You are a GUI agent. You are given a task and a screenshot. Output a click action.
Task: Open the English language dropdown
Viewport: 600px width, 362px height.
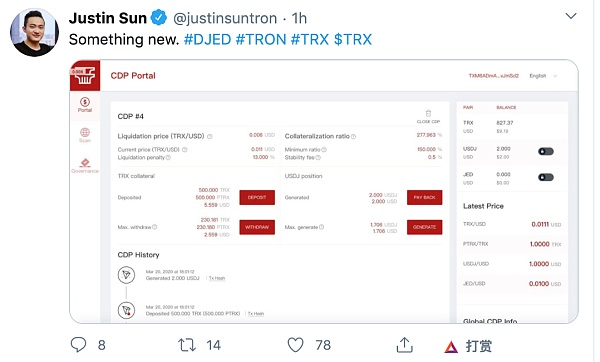(543, 76)
